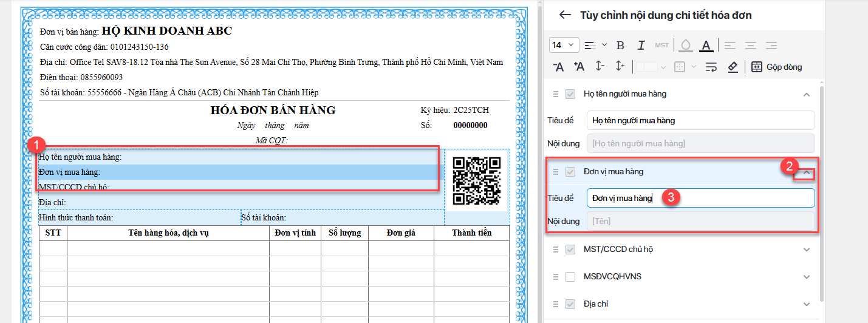Image resolution: width=868 pixels, height=323 pixels.
Task: Click the eraser clear formatting icon
Action: coord(733,67)
